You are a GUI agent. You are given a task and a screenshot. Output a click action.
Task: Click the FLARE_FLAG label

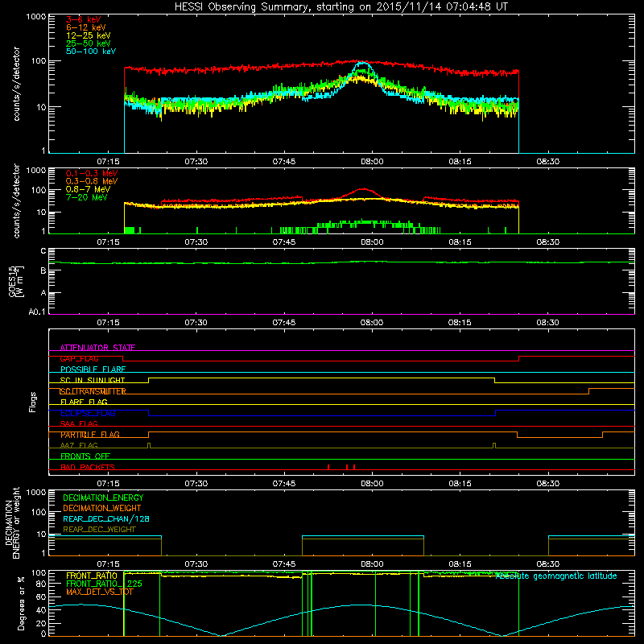84,402
